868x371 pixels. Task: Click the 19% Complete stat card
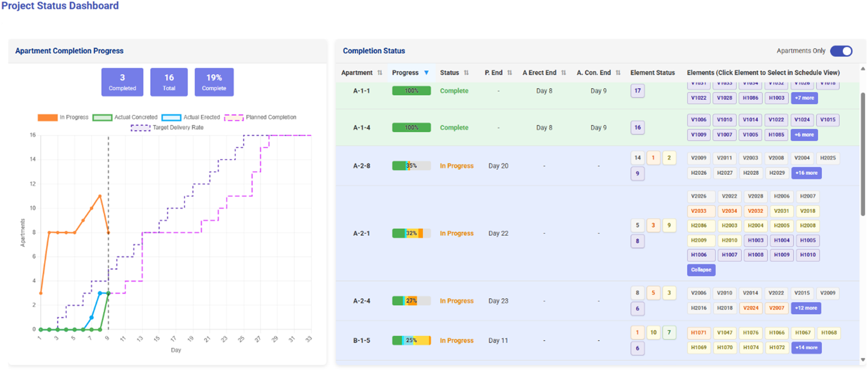pos(214,82)
